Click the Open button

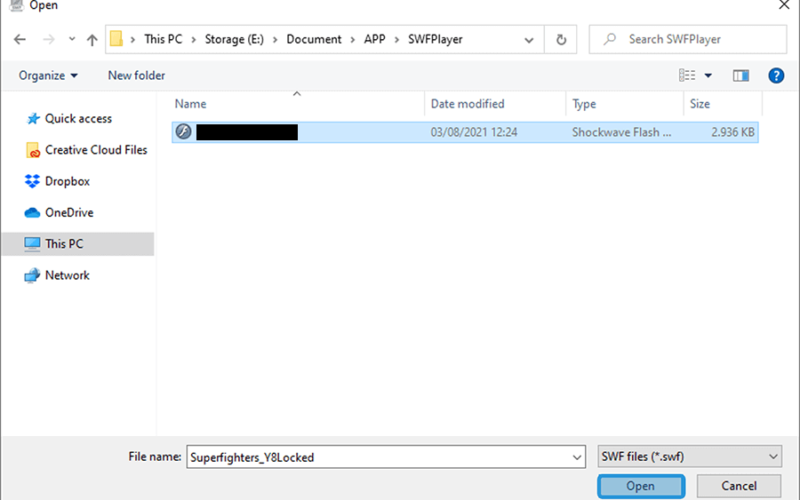pyautogui.click(x=641, y=486)
